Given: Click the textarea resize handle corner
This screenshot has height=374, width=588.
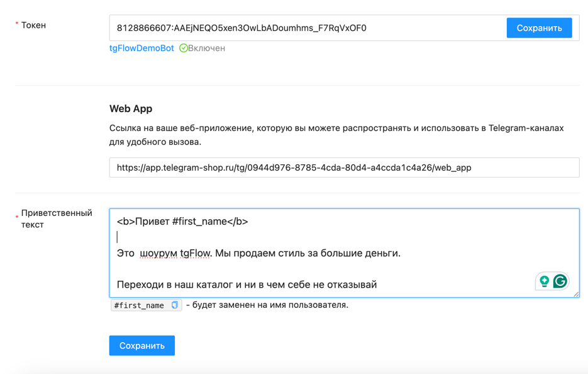Looking at the screenshot, I should click(576, 294).
